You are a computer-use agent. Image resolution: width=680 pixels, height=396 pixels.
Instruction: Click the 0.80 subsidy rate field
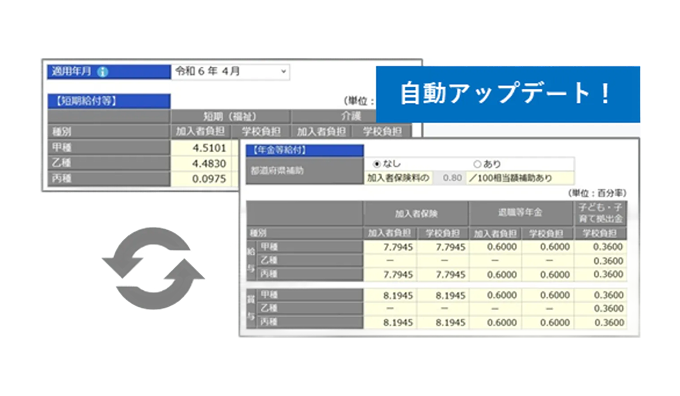tap(449, 178)
